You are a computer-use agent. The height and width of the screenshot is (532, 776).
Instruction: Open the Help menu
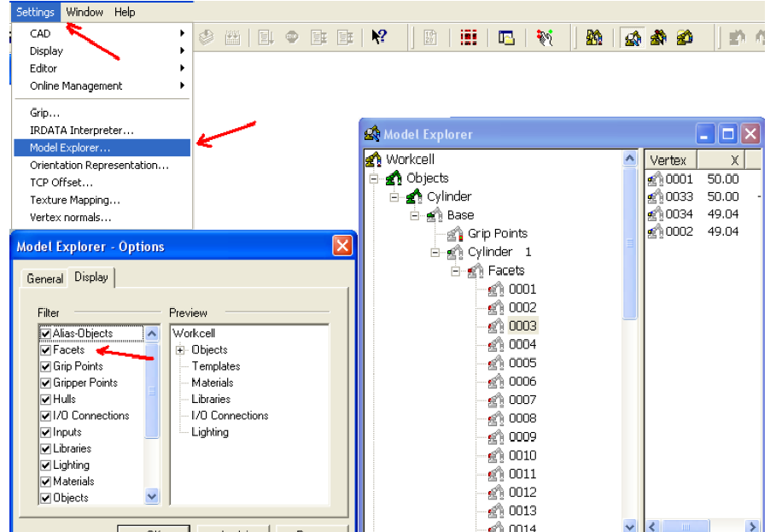click(125, 12)
